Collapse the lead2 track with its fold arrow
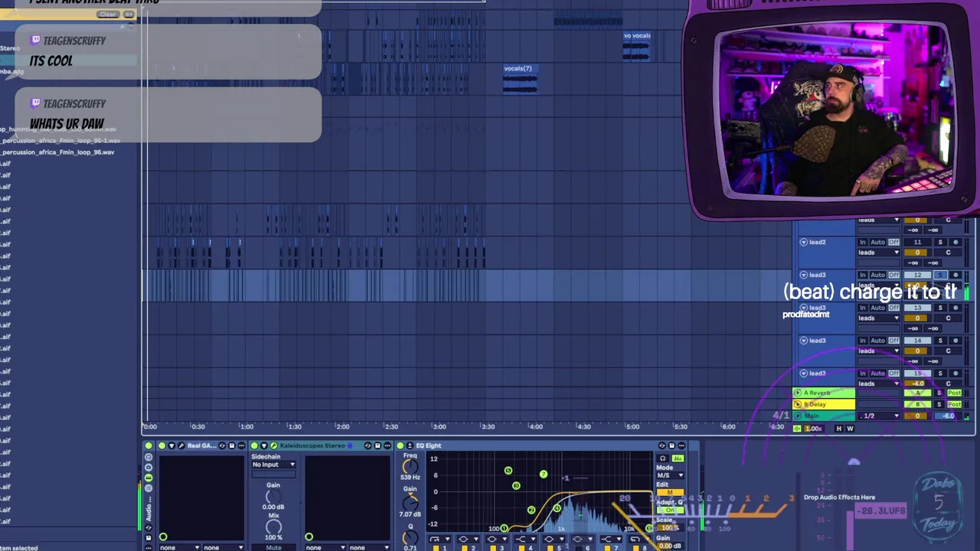This screenshot has height=551, width=980. click(x=804, y=242)
